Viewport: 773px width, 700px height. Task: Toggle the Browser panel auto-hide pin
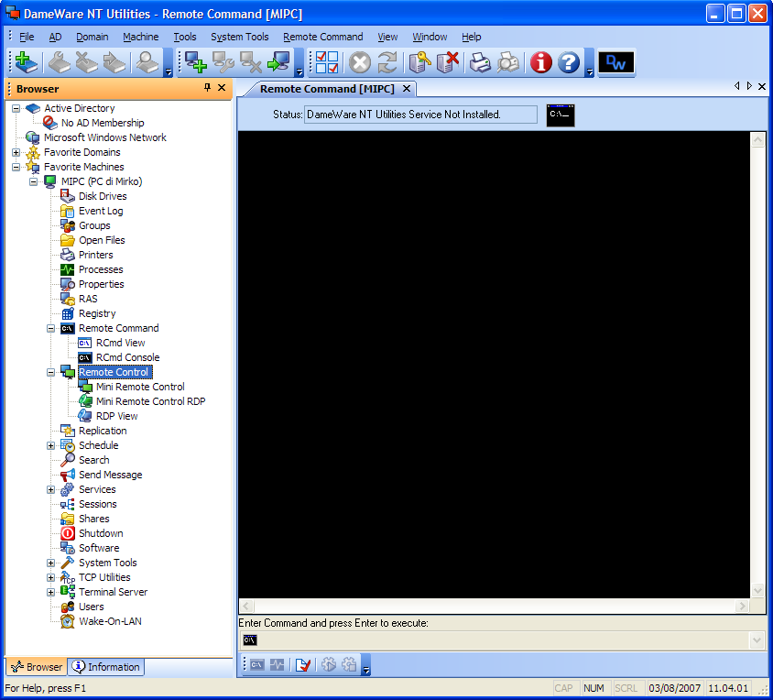(207, 88)
